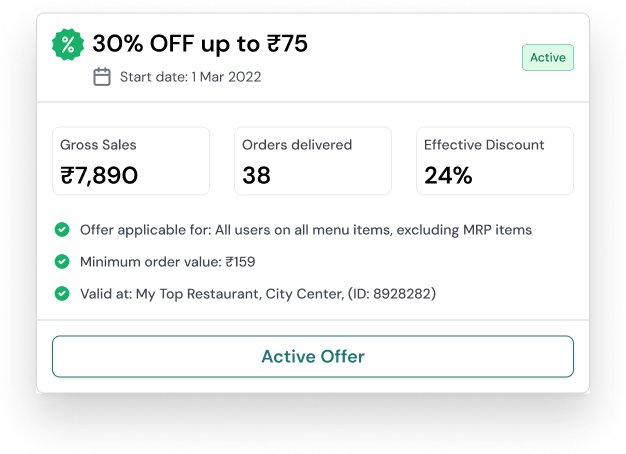
Task: Open the Gross Sales card
Action: coord(131,161)
